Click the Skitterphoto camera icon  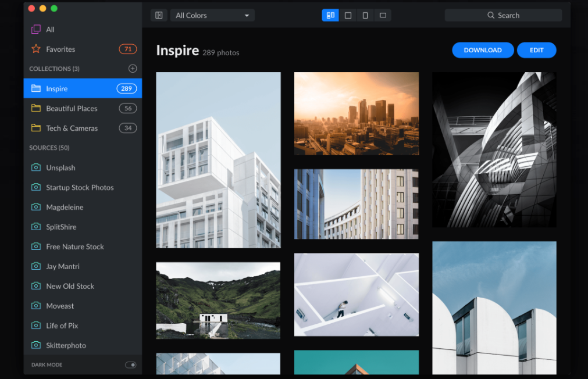(x=36, y=345)
